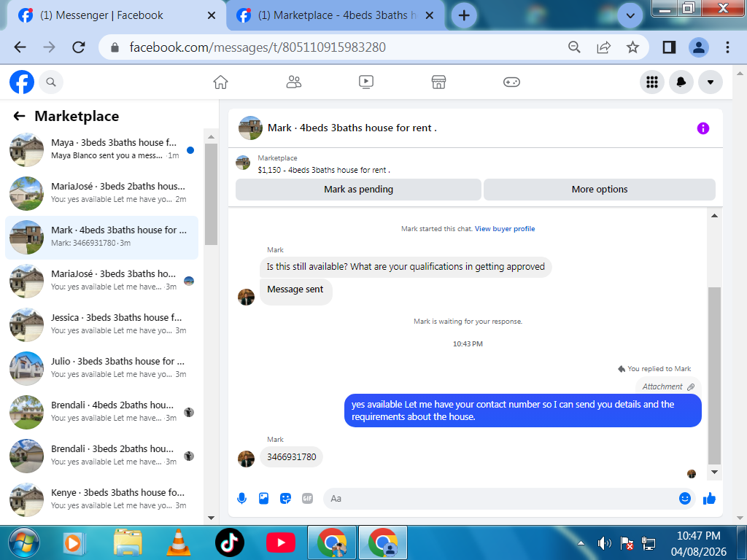The image size is (747, 560).
Task: Switch to Messenger | Facebook tab
Action: tap(101, 15)
